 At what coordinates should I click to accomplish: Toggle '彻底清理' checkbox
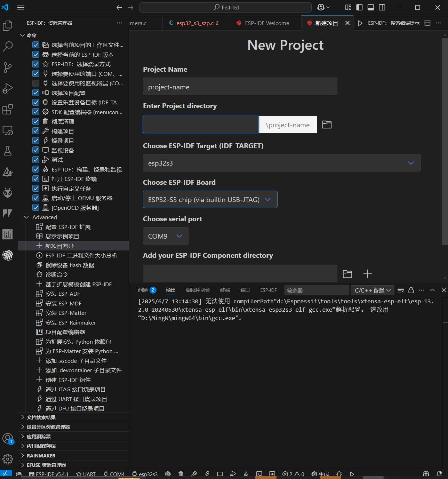[36, 121]
